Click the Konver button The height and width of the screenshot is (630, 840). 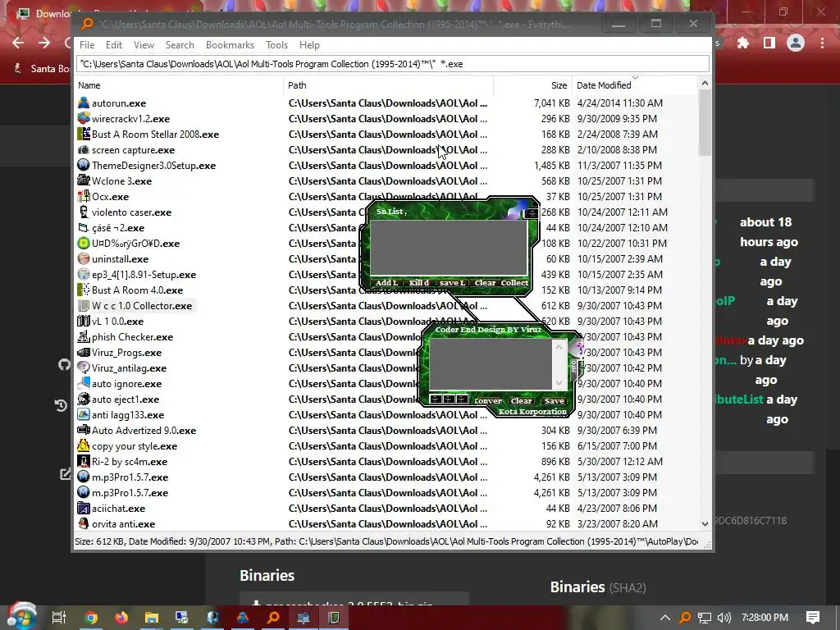click(x=487, y=400)
